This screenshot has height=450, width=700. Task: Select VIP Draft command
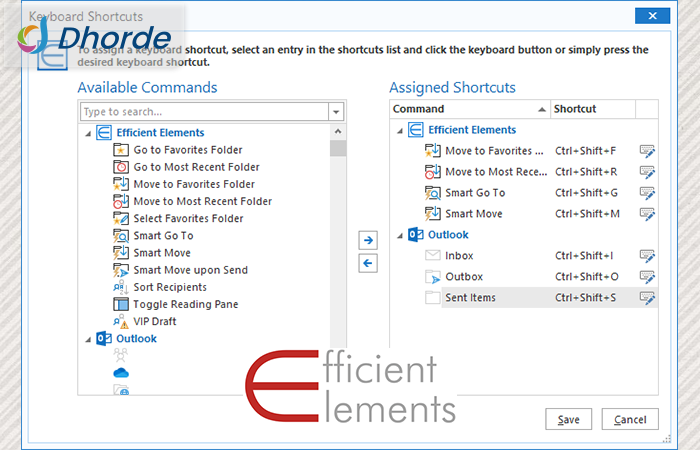(154, 321)
